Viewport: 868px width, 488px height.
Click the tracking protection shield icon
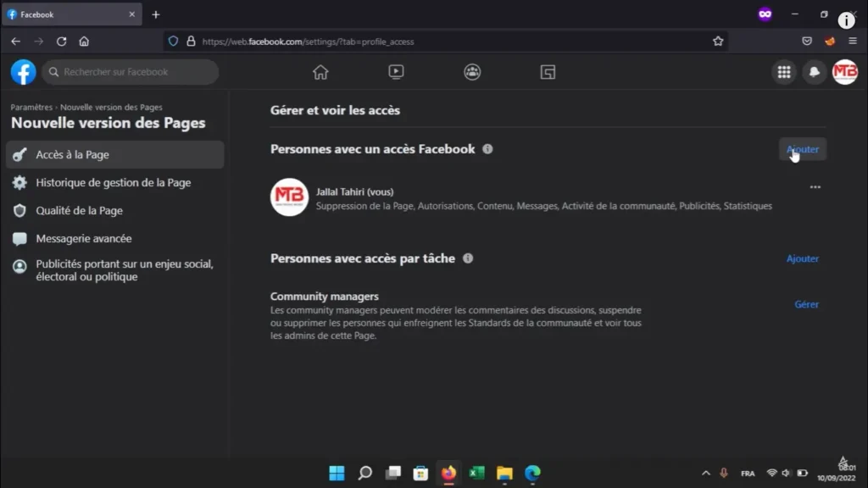[173, 42]
